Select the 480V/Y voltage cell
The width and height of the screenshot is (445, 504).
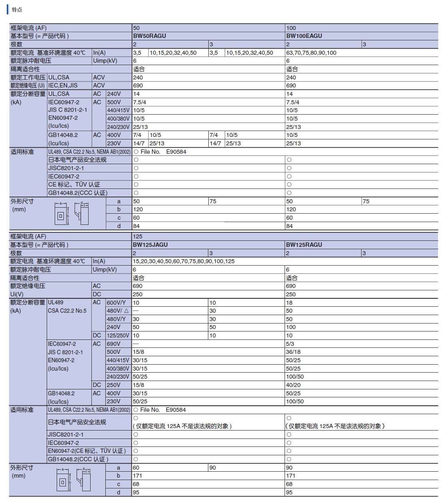(118, 319)
